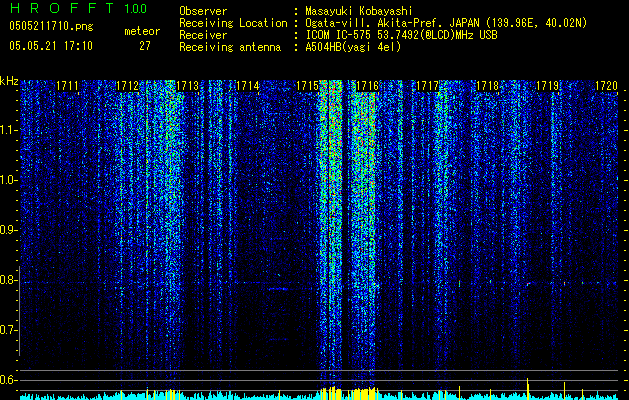Click the kHz axis unit label
629x400 pixels.
[9, 81]
